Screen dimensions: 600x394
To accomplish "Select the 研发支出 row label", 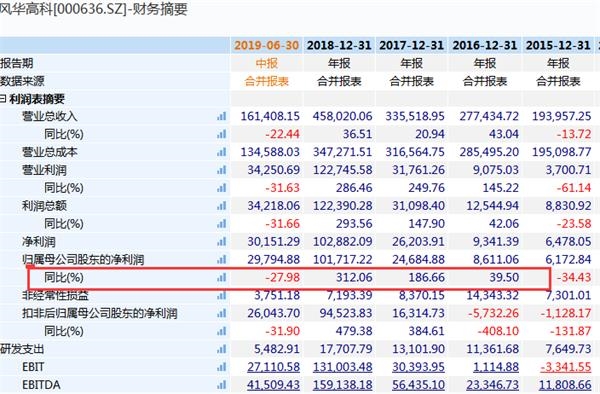I will (x=22, y=349).
